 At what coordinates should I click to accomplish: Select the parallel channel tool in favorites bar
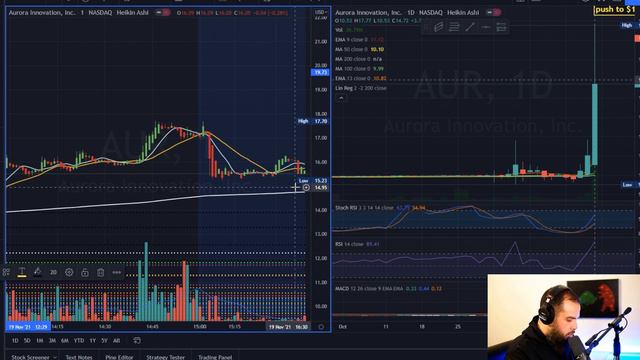coord(439,27)
